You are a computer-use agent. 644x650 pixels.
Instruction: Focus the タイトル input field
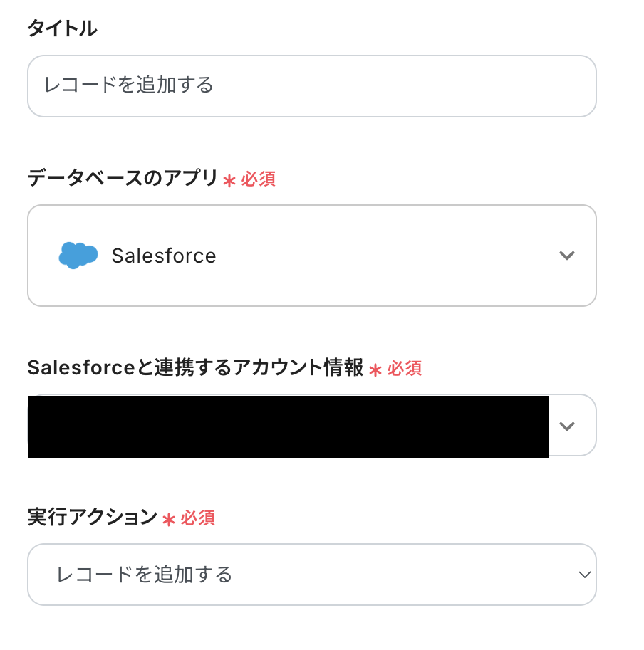[311, 86]
